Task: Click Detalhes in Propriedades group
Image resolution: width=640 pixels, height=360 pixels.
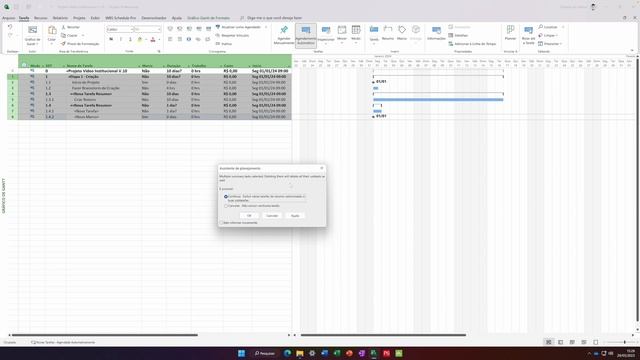Action: (x=458, y=36)
